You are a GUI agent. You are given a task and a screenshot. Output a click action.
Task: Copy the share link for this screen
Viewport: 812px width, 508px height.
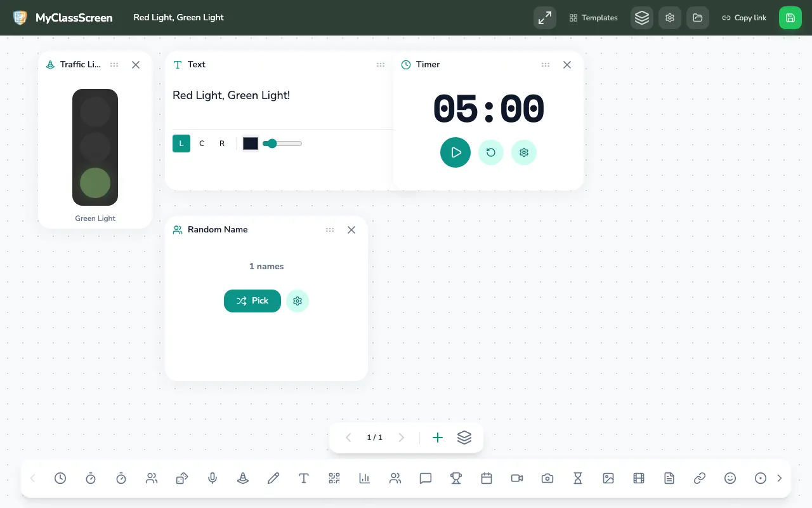[x=744, y=18]
